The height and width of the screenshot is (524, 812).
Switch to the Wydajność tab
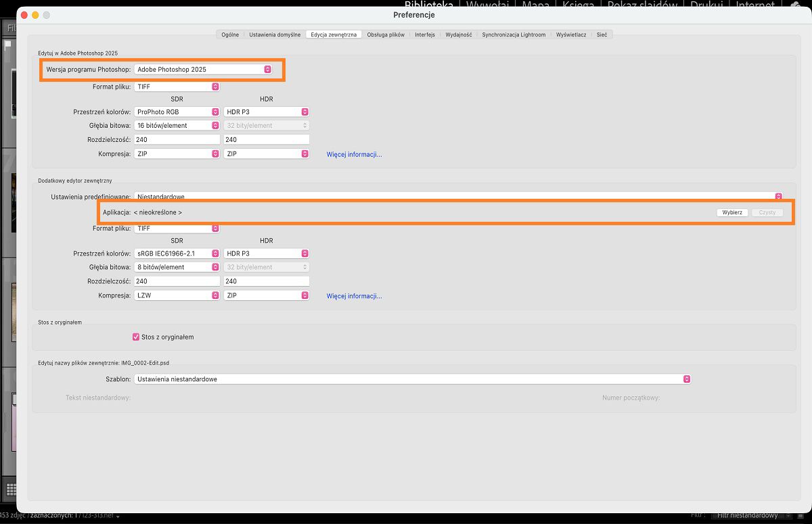[459, 34]
